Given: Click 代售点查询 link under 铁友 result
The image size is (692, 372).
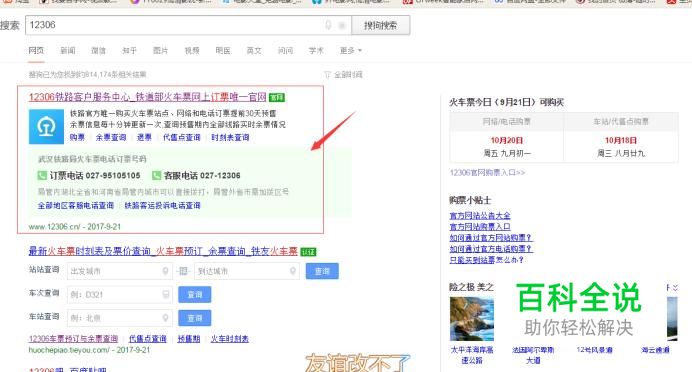Looking at the screenshot, I should pyautogui.click(x=148, y=339).
